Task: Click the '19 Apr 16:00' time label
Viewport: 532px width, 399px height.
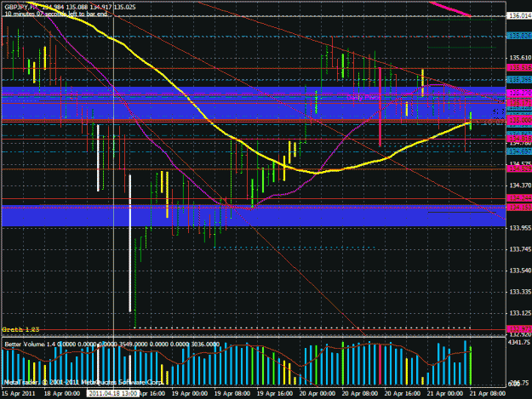Action: pos(275,394)
